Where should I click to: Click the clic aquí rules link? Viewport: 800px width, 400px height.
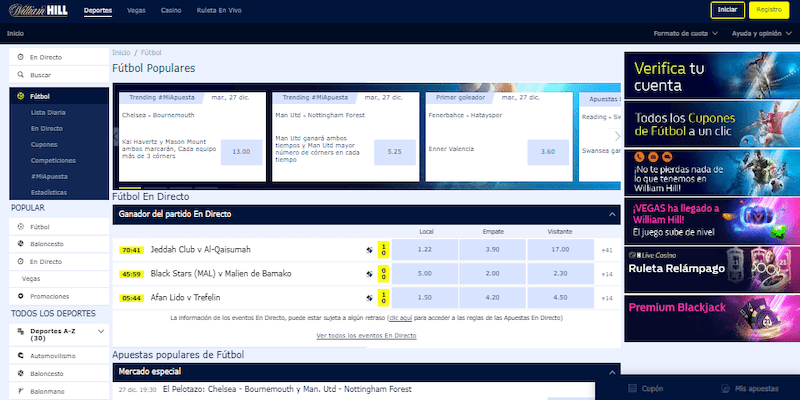click(x=401, y=318)
